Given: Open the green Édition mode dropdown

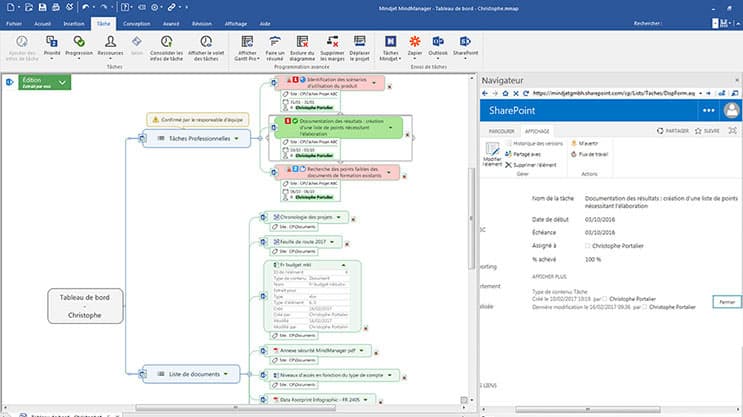Looking at the screenshot, I should click(62, 82).
